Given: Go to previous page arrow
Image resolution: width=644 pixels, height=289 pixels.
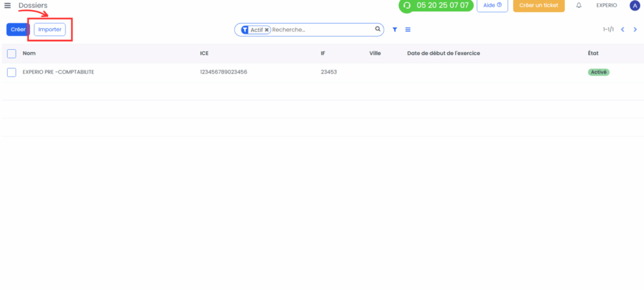Looking at the screenshot, I should (x=623, y=30).
